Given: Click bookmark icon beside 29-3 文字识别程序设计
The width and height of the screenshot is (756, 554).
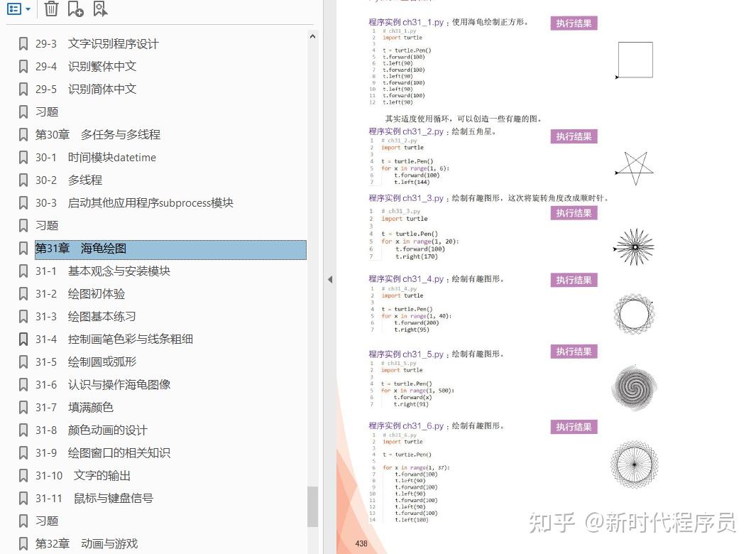Looking at the screenshot, I should coord(23,44).
